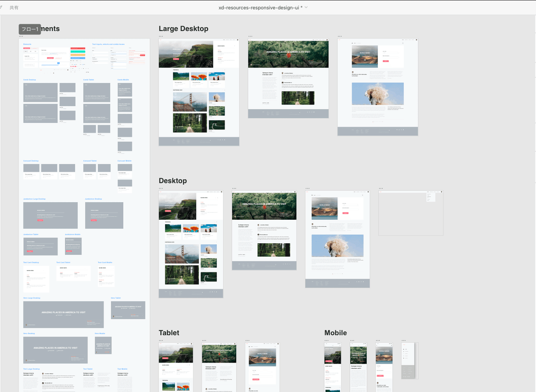This screenshot has width=536, height=392.
Task: Select the Tablet Amazing Places artboard
Action: [x=219, y=367]
